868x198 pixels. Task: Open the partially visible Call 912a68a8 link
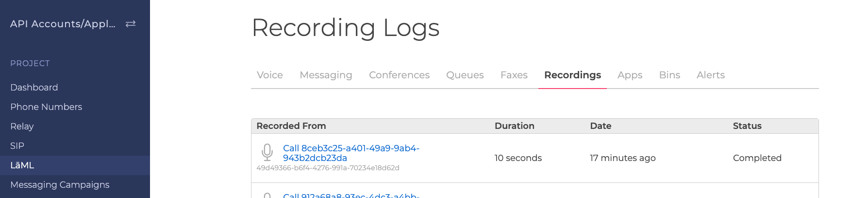point(351,196)
